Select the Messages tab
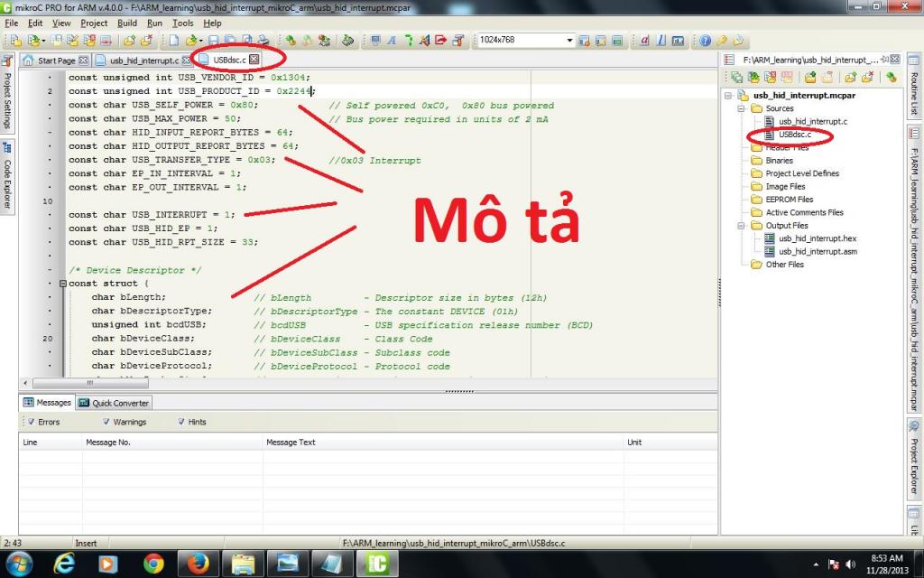Viewport: 924px width, 578px height. pos(47,402)
